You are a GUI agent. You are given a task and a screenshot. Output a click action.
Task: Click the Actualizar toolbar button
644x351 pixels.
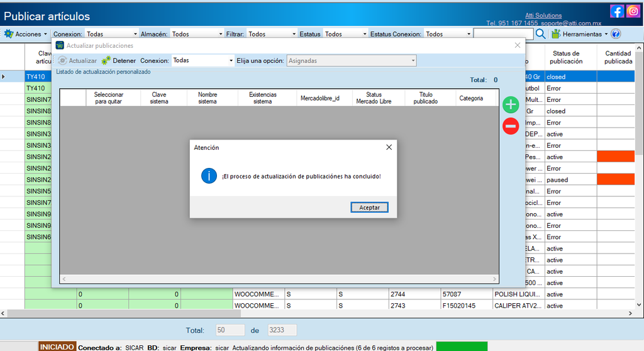click(77, 60)
